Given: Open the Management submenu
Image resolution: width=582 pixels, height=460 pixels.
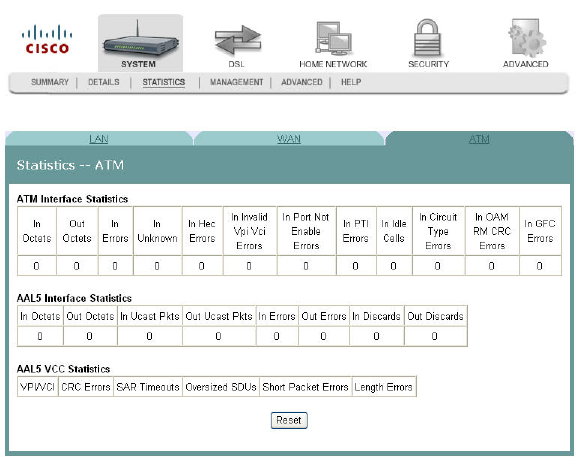Looking at the screenshot, I should [236, 82].
